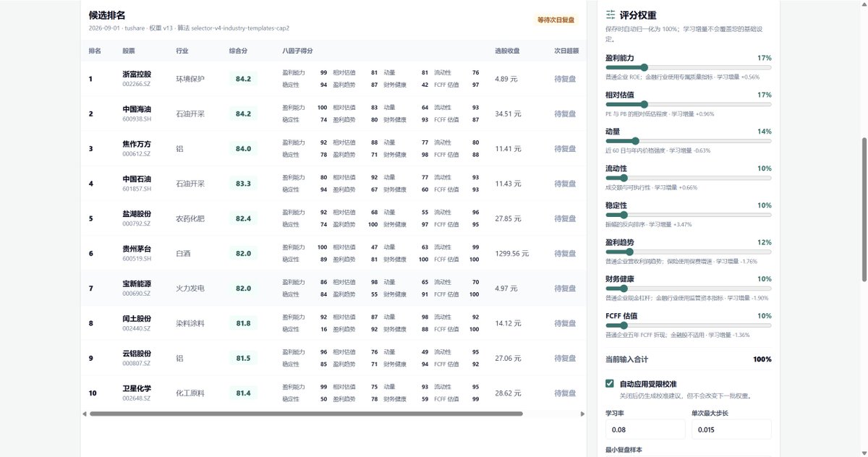Click the page vertical scrollbar
This screenshot has height=457, width=868.
tap(864, 210)
